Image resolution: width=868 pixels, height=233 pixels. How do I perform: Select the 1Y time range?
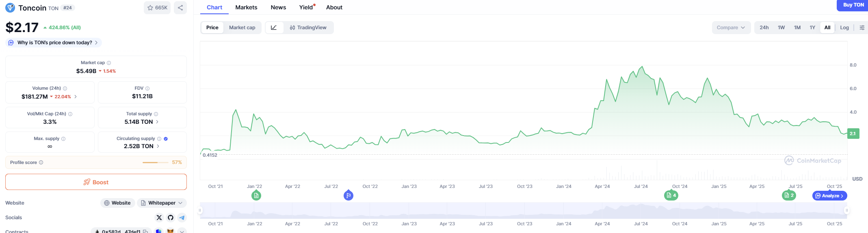[812, 28]
